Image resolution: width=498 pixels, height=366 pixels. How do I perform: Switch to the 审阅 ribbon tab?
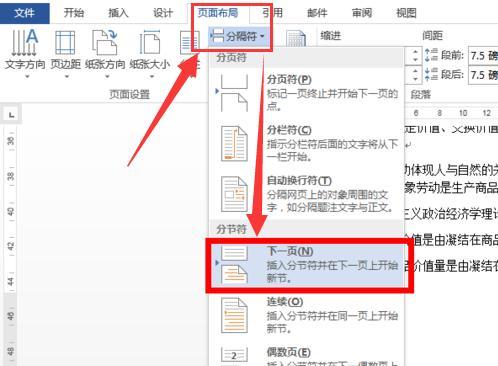point(362,13)
